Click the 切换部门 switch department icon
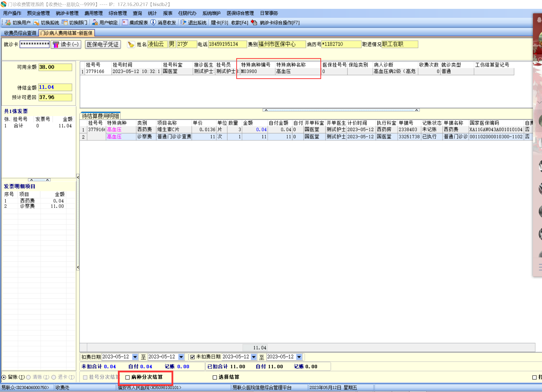 pyautogui.click(x=65, y=23)
